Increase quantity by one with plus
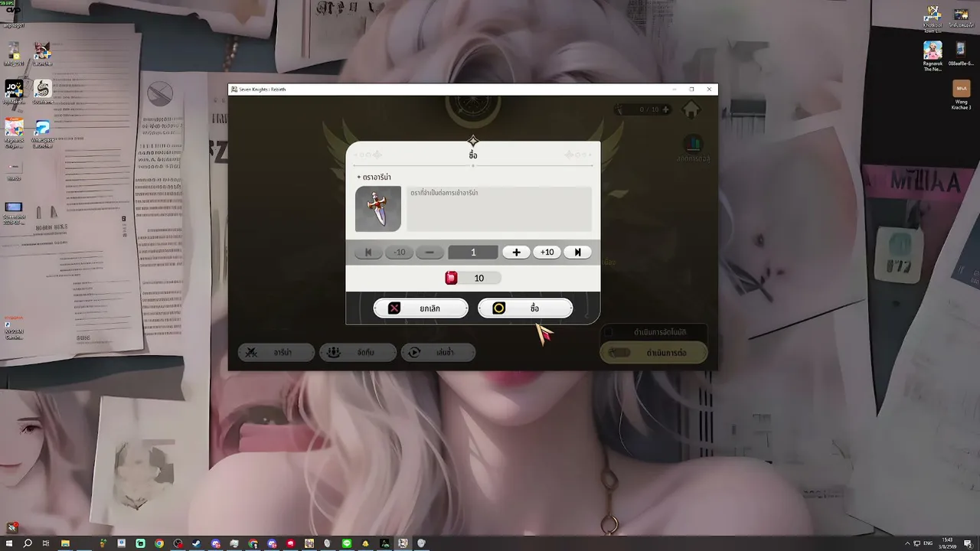This screenshot has width=980, height=551. (516, 253)
